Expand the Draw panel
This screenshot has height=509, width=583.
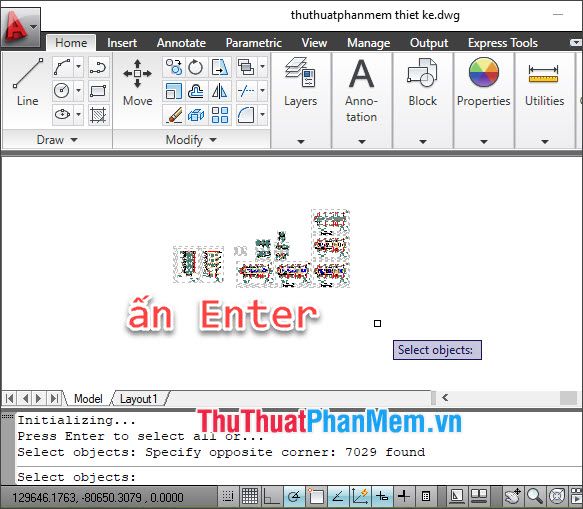[57, 140]
